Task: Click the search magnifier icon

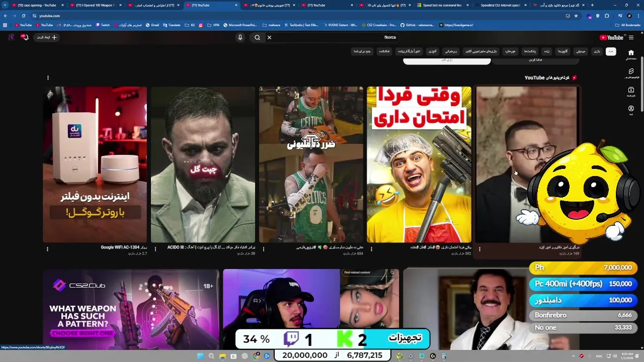Action: [257, 37]
